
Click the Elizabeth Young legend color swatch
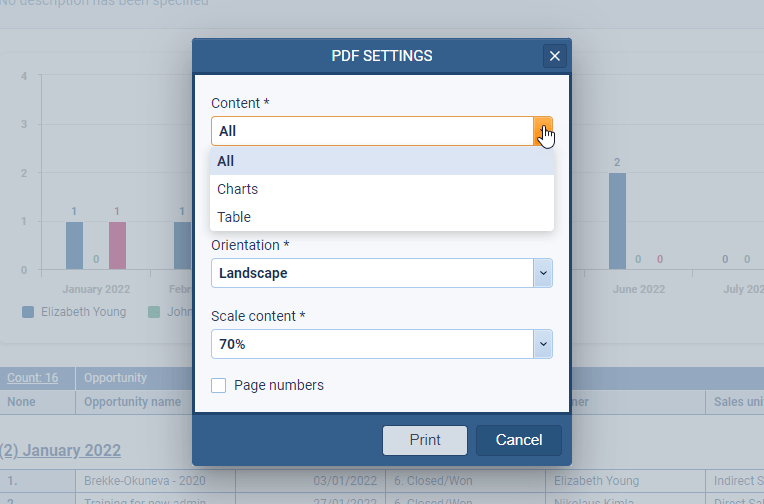(x=28, y=312)
